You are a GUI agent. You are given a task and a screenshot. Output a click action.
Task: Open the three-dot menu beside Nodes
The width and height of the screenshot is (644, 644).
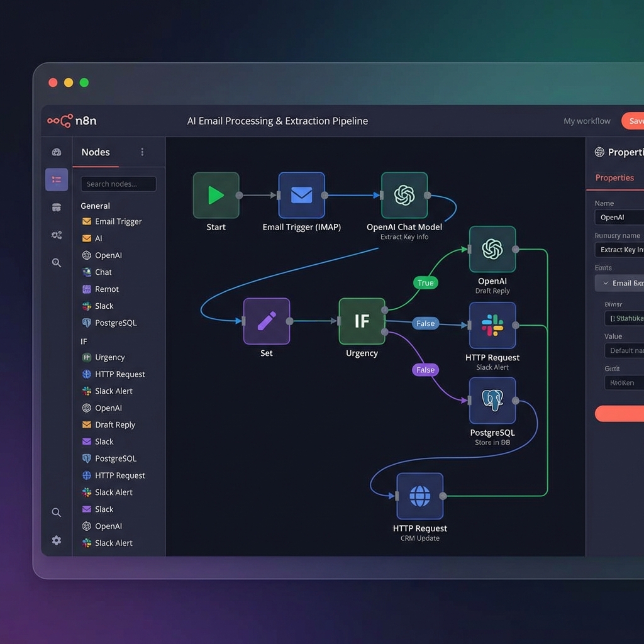coord(142,152)
